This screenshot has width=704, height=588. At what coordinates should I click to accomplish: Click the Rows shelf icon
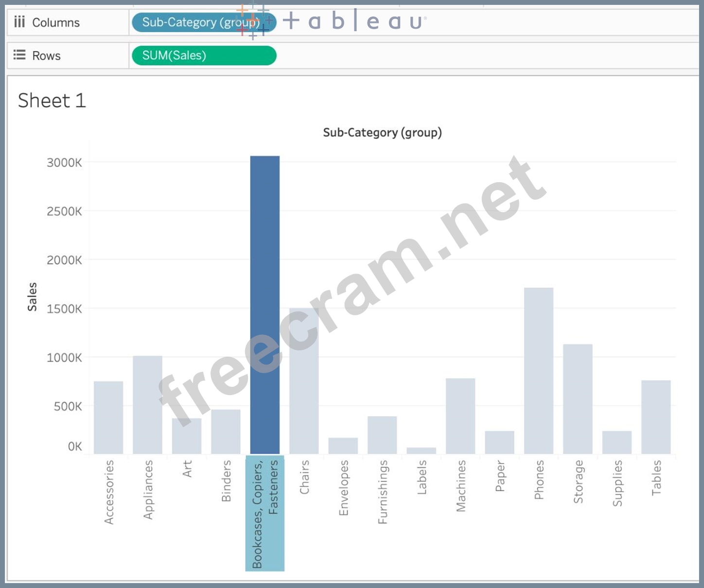pyautogui.click(x=19, y=55)
